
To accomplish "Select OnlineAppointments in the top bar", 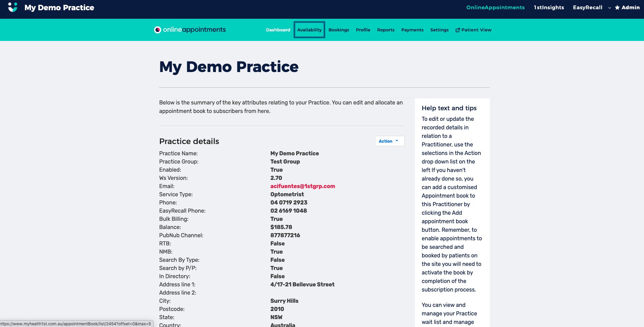I will (495, 8).
